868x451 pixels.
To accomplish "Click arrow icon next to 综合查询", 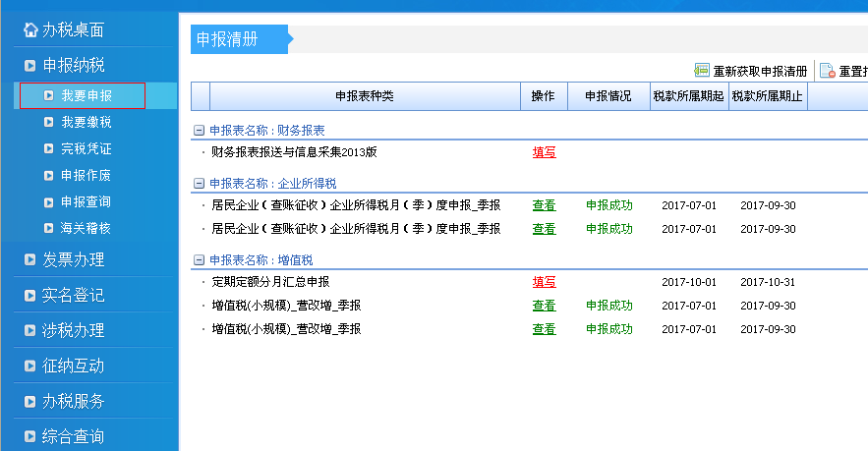I will [30, 436].
